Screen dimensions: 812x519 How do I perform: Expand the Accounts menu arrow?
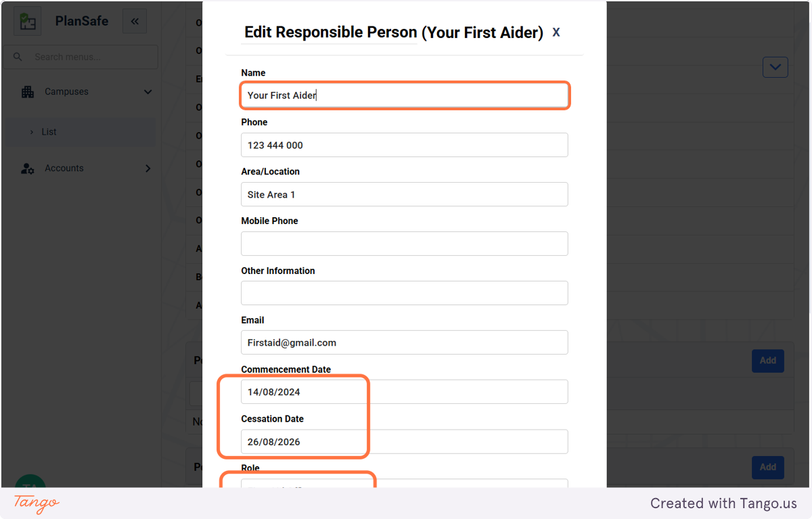[148, 168]
